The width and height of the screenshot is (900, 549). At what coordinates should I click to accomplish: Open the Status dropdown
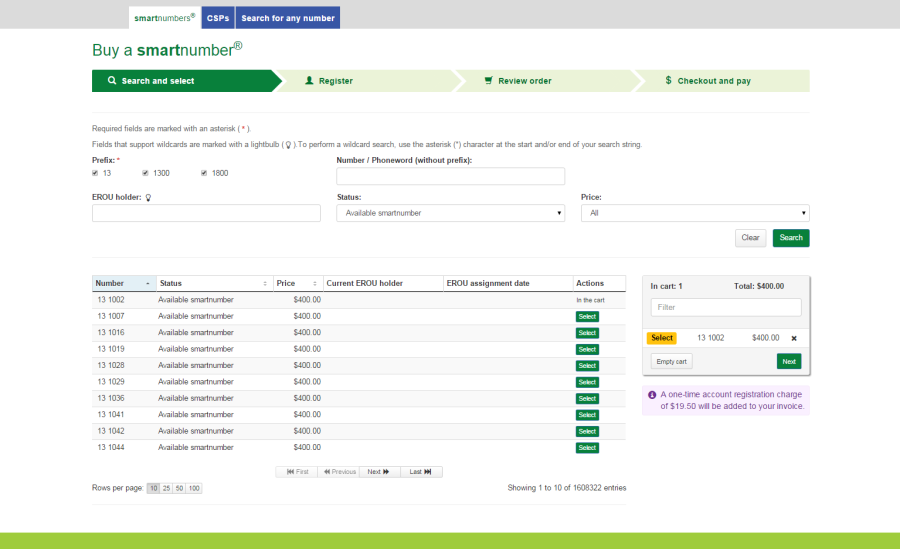point(451,213)
